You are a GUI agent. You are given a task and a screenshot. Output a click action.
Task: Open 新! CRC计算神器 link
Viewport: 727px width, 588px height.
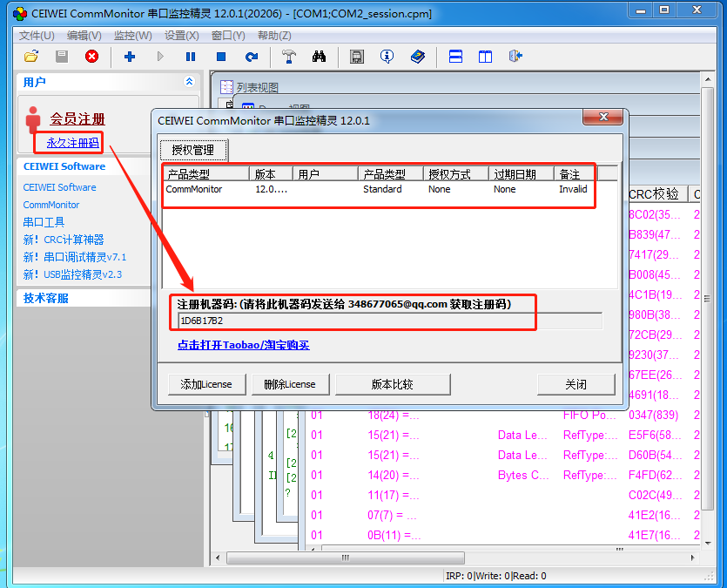point(64,240)
